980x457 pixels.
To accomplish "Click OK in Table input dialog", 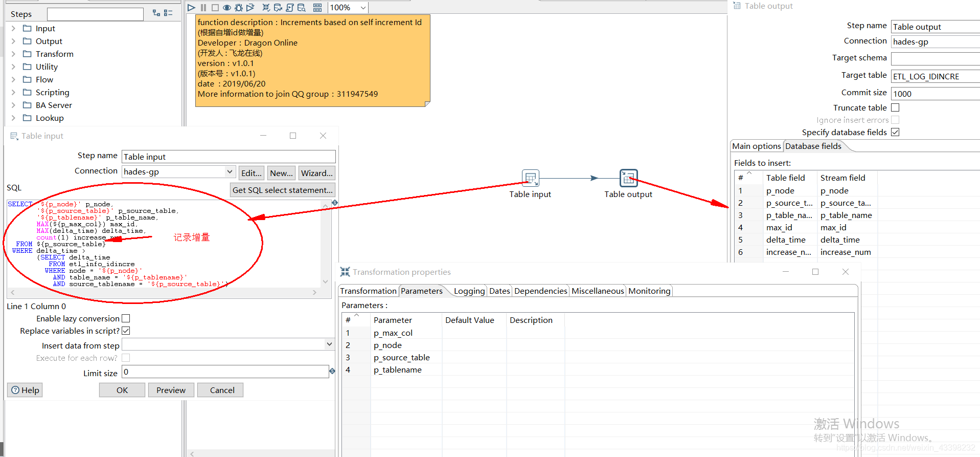I will click(x=122, y=390).
